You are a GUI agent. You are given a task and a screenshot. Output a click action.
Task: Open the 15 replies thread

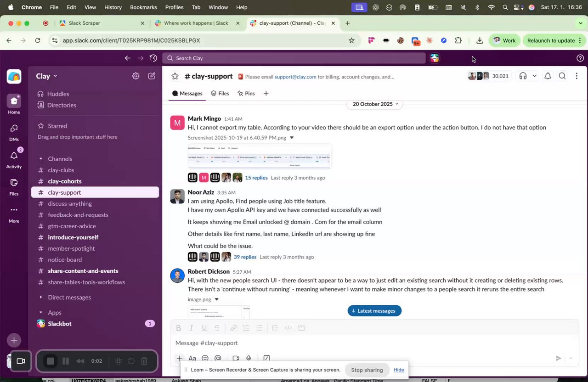click(x=256, y=178)
